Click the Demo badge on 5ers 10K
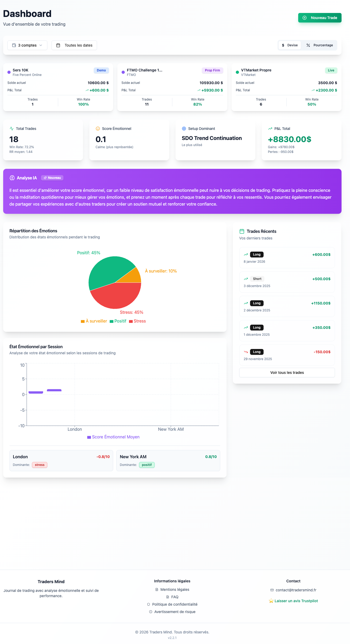The width and height of the screenshot is (350, 644). (x=101, y=70)
